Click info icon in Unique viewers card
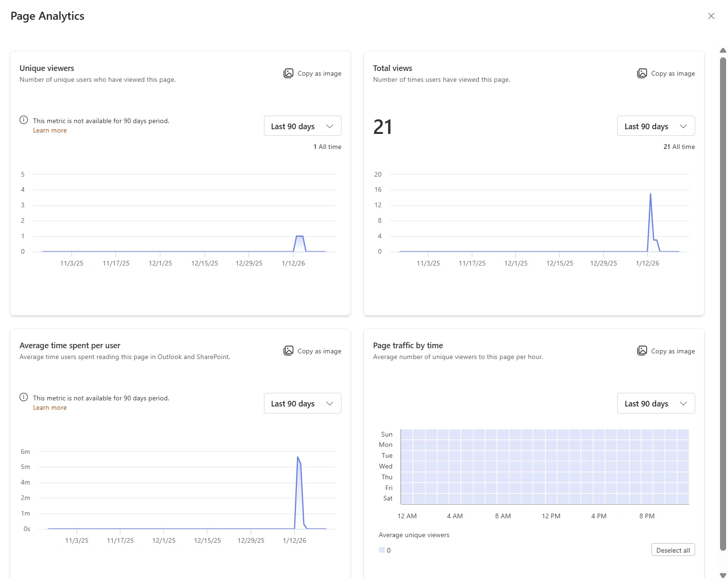728x578 pixels. pos(23,120)
